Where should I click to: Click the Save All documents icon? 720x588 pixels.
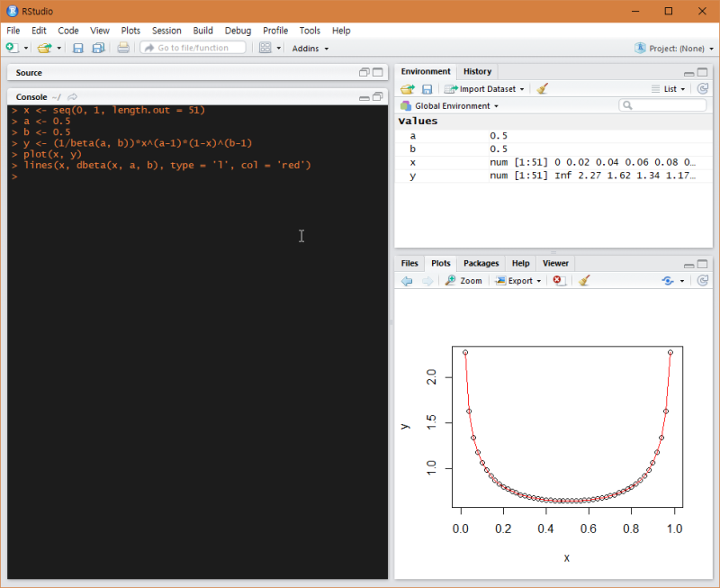point(97,48)
